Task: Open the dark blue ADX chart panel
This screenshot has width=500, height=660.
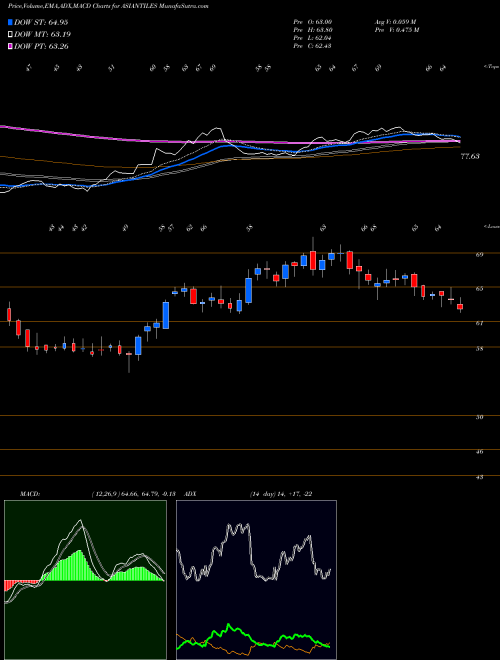Action: [256, 580]
